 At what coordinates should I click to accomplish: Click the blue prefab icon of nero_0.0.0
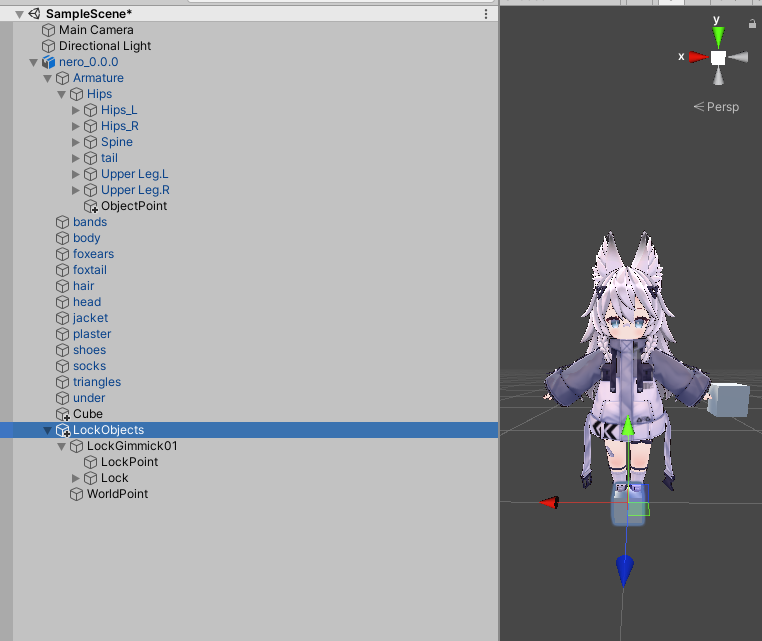click(x=48, y=62)
